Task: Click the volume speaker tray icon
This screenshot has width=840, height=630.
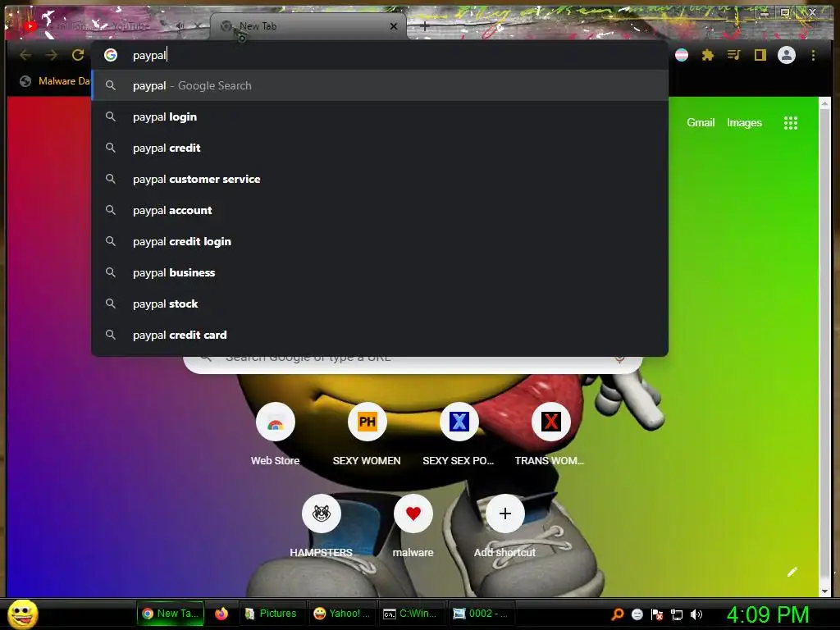Action: [696, 614]
